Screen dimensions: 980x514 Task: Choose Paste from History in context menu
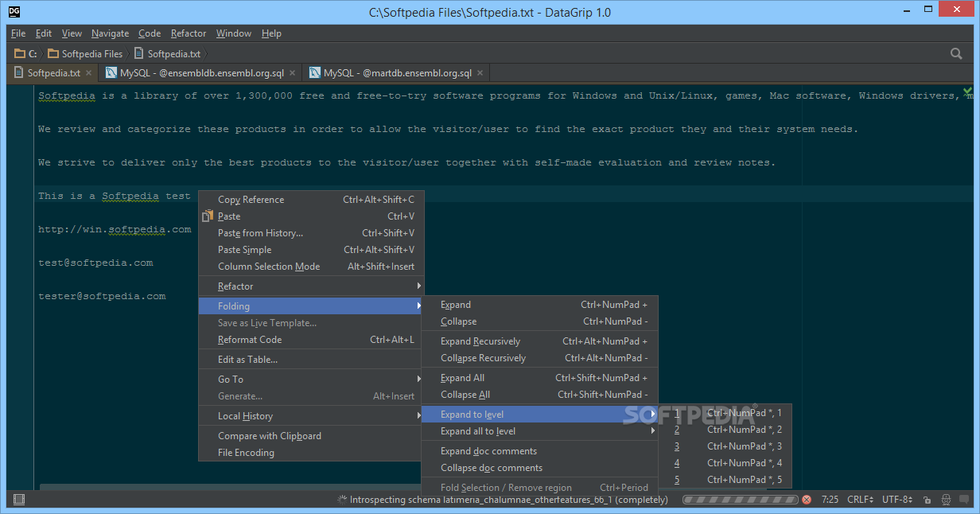pos(311,233)
